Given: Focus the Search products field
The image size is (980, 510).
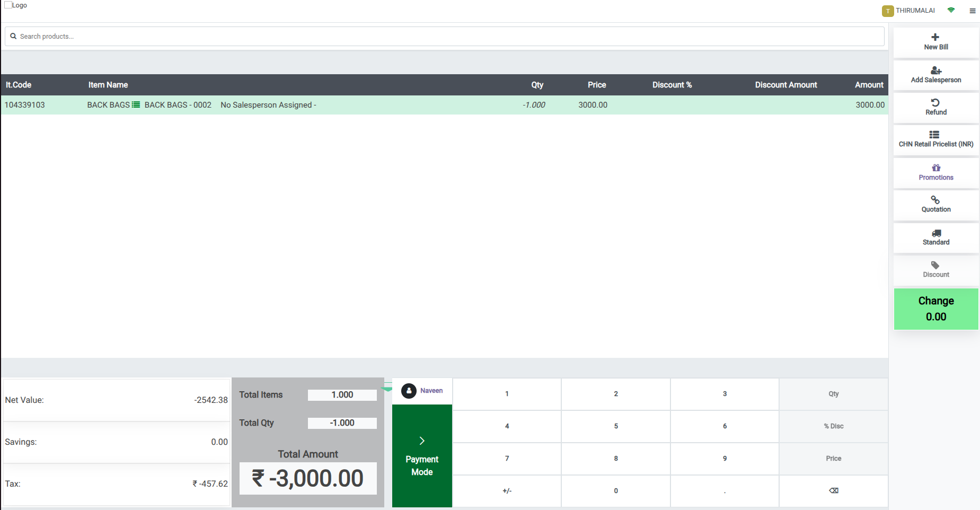Looking at the screenshot, I should coord(445,37).
